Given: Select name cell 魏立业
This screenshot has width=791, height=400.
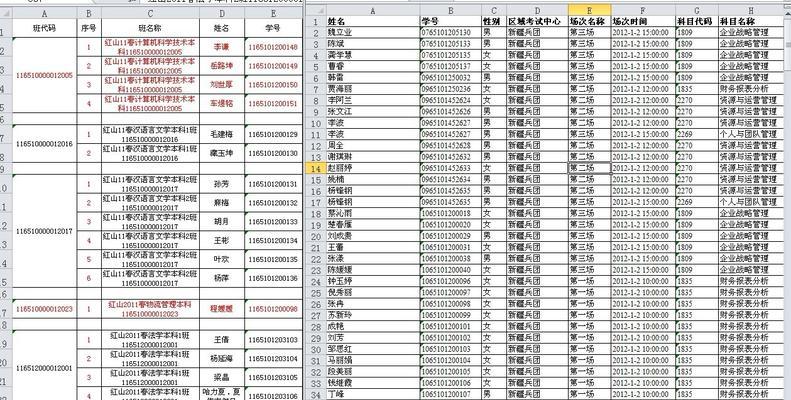Looking at the screenshot, I should coord(373,33).
